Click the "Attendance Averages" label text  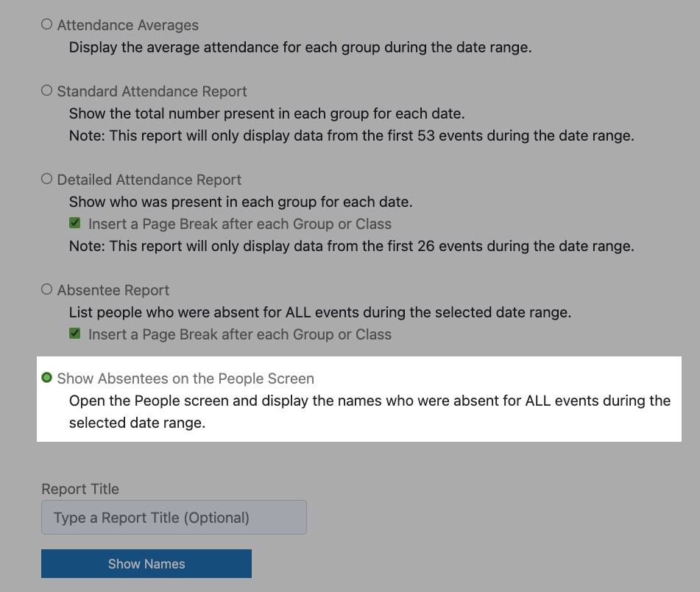point(127,26)
